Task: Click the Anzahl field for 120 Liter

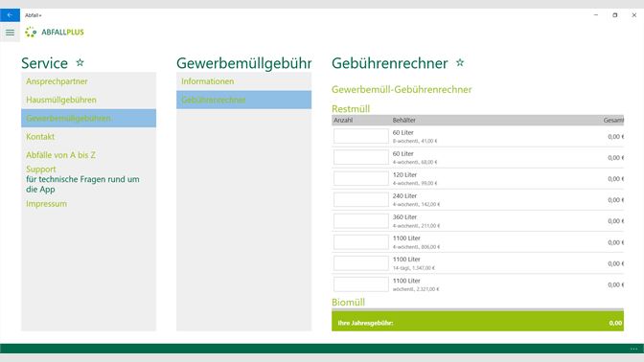Action: (361, 178)
